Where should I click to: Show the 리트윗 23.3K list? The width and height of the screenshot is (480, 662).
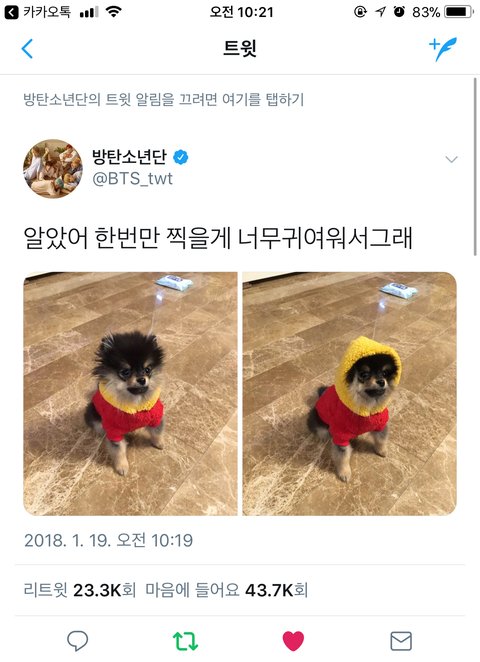[80, 590]
